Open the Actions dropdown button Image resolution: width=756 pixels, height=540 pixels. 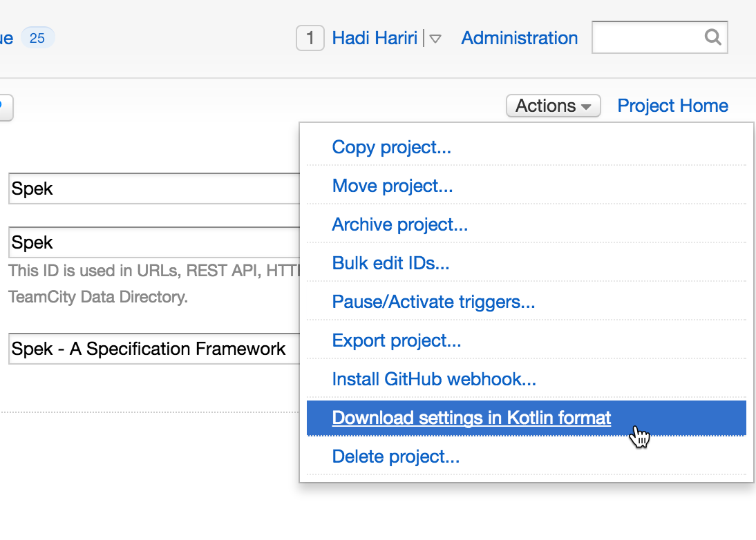coord(553,106)
